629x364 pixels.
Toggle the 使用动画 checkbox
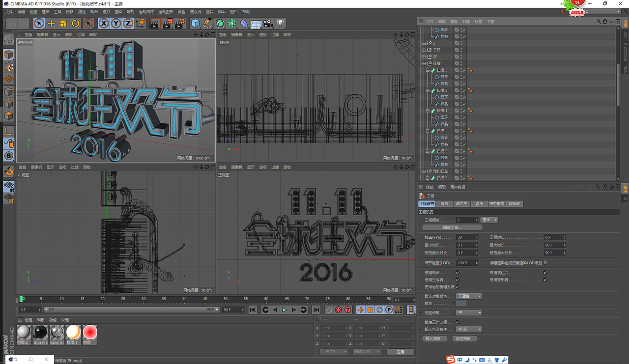tap(458, 273)
